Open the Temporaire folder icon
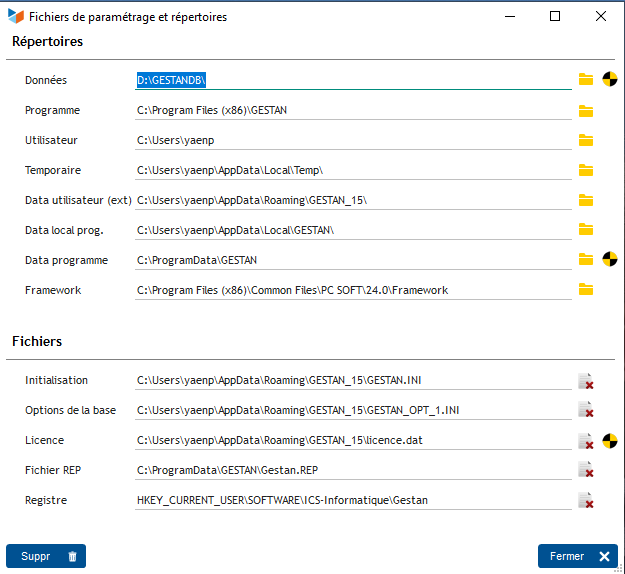This screenshot has width=625, height=574. [586, 170]
